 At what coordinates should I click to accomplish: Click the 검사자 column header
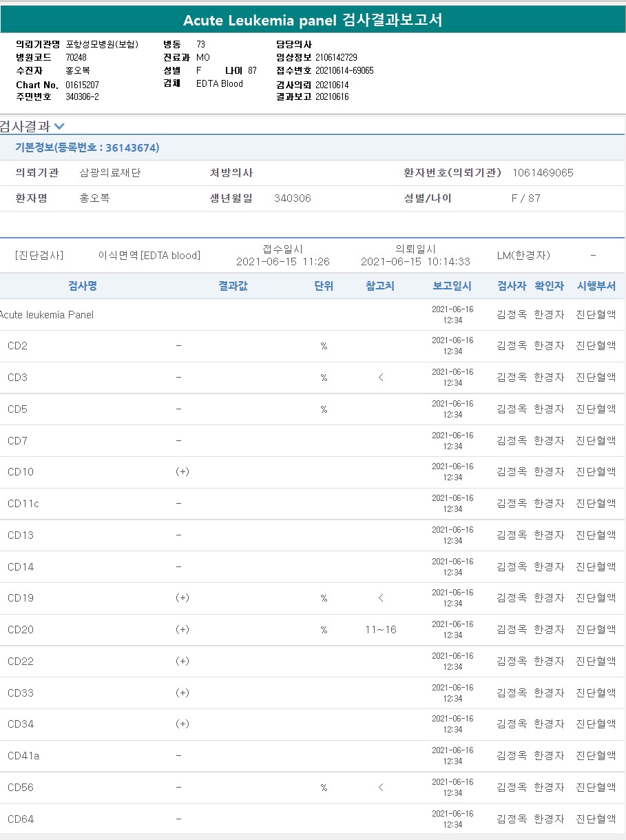tap(511, 286)
